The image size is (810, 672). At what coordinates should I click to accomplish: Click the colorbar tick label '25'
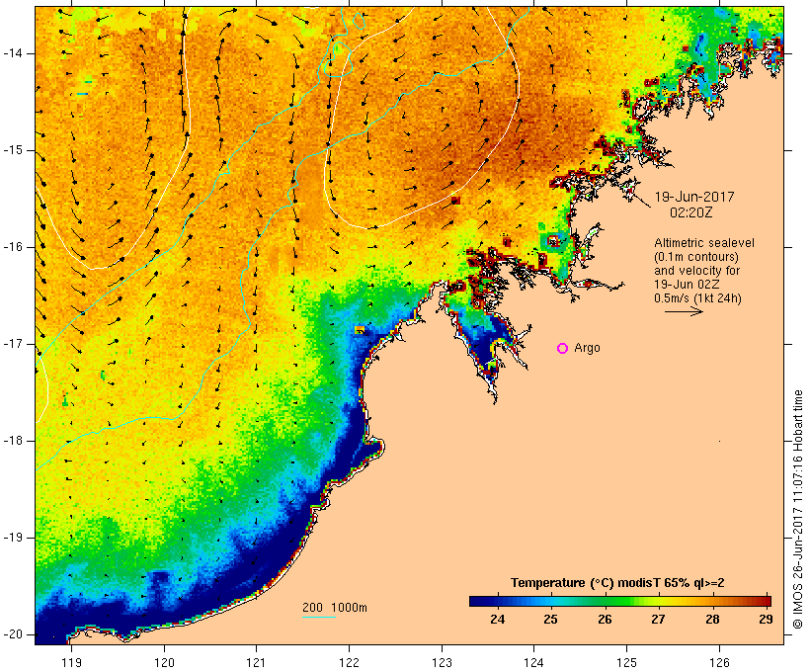point(550,620)
